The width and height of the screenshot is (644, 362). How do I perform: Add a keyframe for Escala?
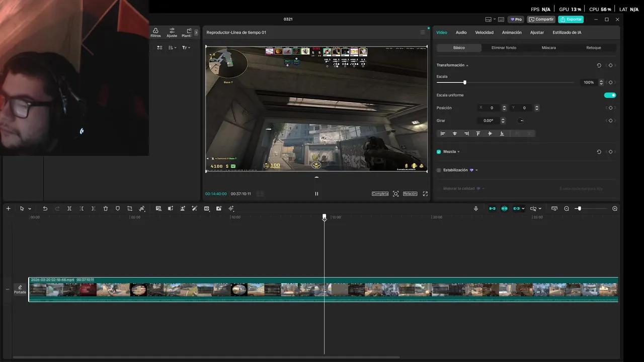click(x=611, y=82)
